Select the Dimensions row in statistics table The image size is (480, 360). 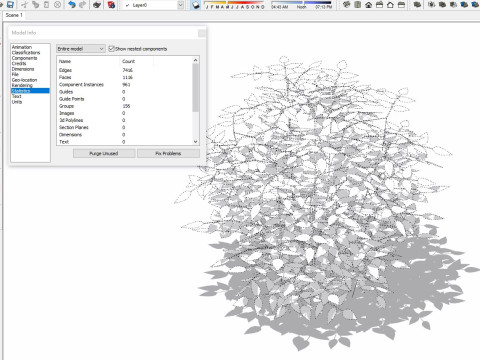pos(125,135)
